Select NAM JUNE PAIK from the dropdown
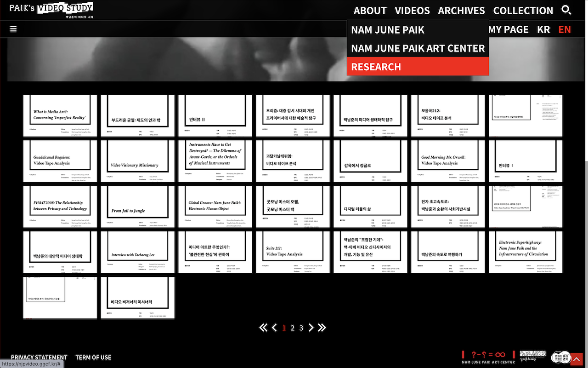Screen dimensions: 588x368 (x=418, y=30)
